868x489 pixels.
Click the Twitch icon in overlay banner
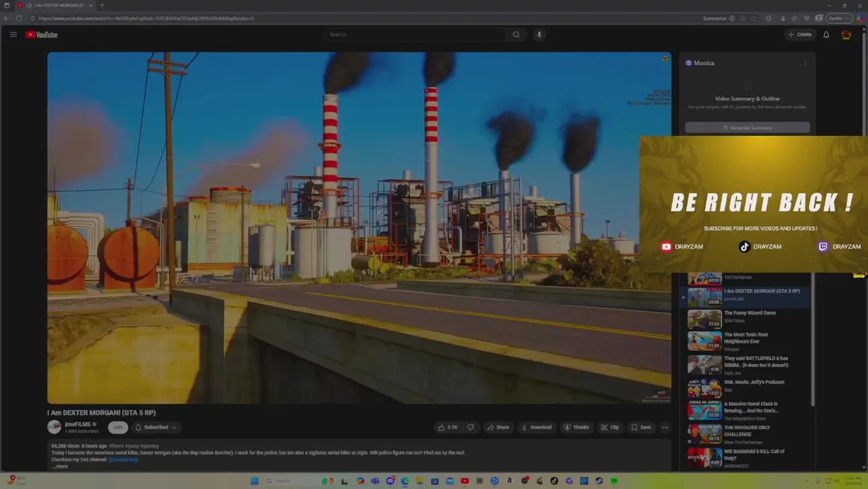point(823,247)
